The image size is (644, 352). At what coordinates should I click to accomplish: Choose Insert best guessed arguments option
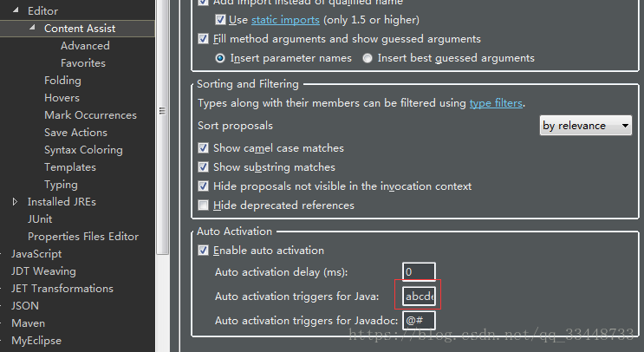368,58
